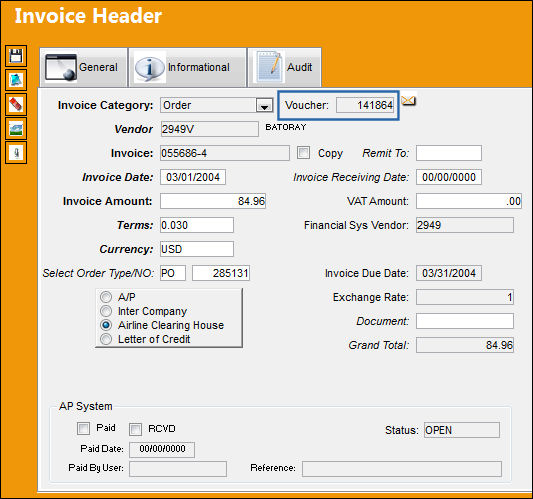Click the BATORAY vendor name text
The height and width of the screenshot is (499, 533).
[286, 127]
